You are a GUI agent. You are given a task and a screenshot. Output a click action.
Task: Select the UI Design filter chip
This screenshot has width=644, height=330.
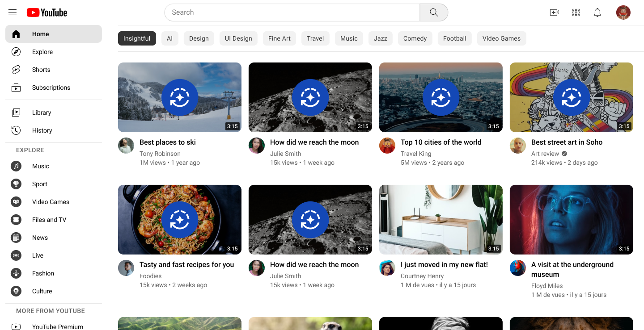pos(238,38)
